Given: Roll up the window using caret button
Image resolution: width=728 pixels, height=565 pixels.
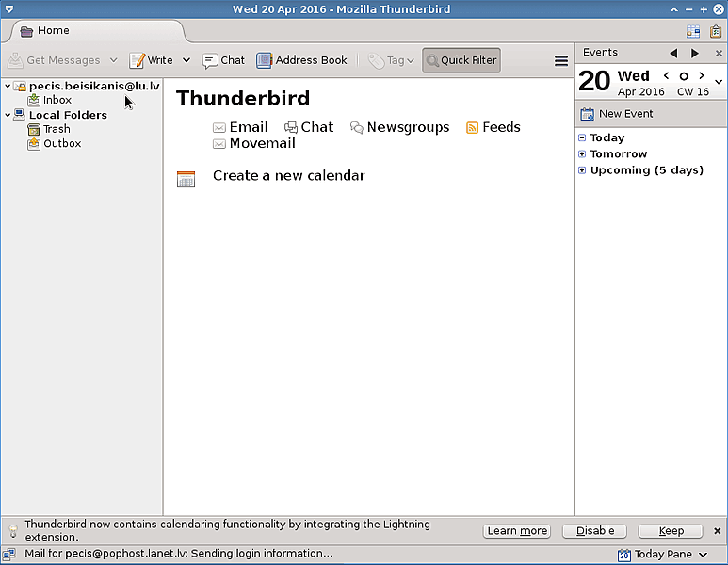Looking at the screenshot, I should pyautogui.click(x=673, y=9).
